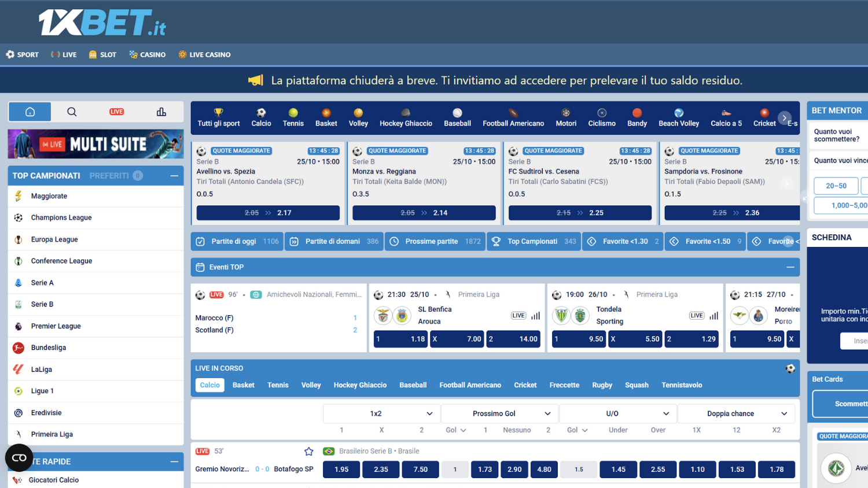Click the Multi Suite promotional banner
This screenshot has width=868, height=488.
click(95, 144)
